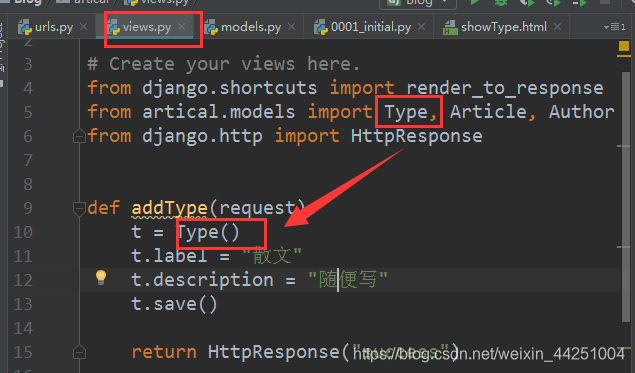Close the views.py tab

tap(181, 27)
